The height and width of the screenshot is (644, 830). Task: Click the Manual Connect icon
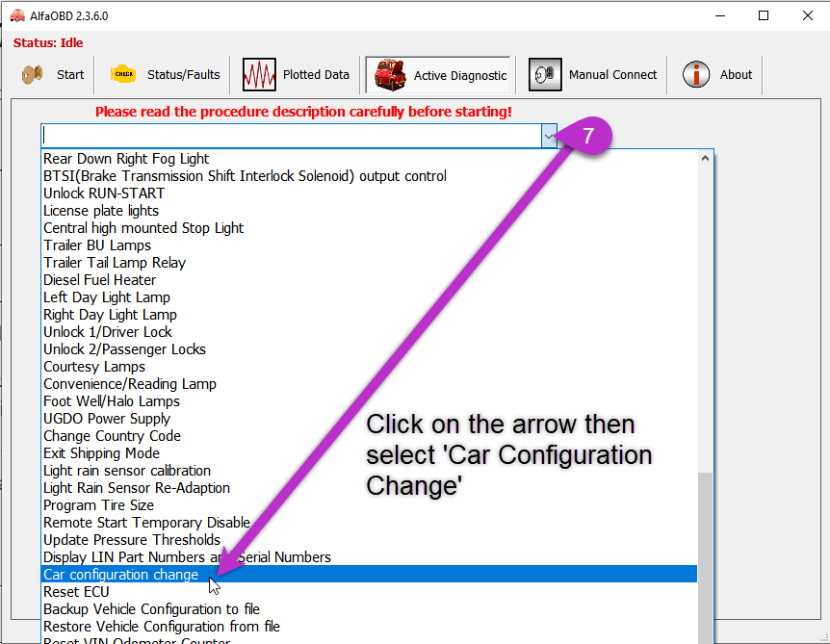point(545,75)
